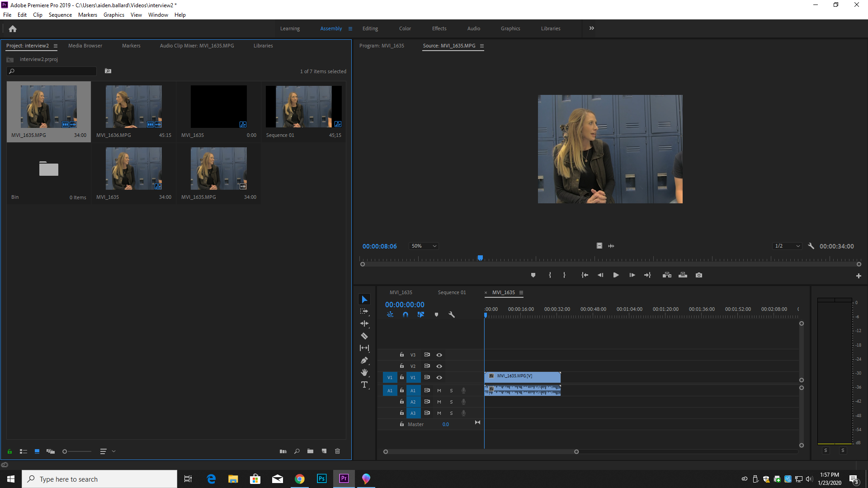Open the project search with the magnifier icon
The width and height of the screenshot is (868, 488).
click(x=297, y=451)
